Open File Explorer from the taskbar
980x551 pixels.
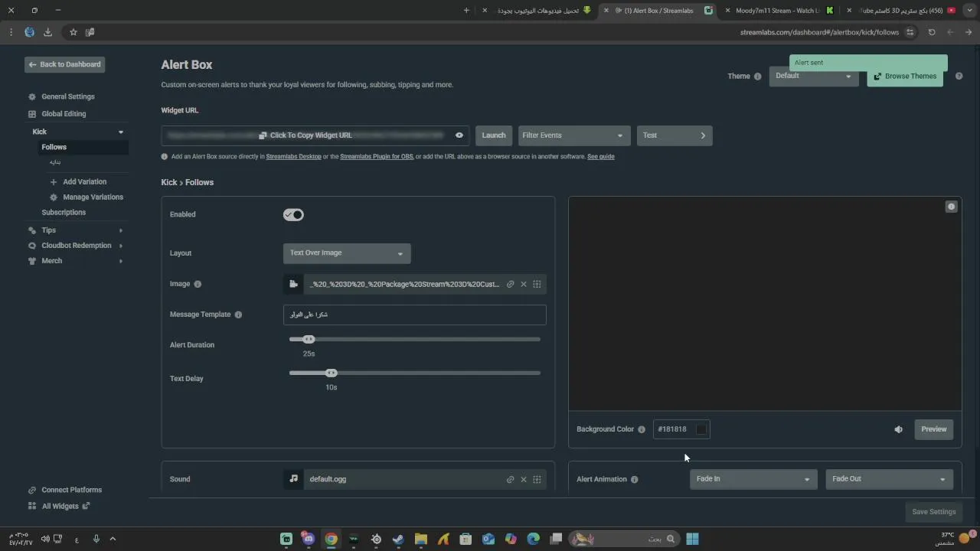[420, 539]
